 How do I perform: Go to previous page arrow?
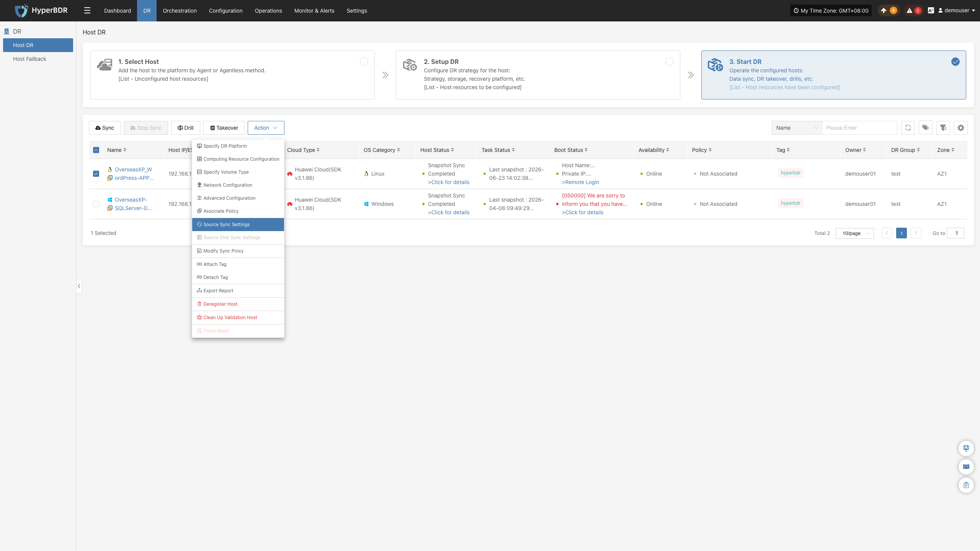(887, 233)
